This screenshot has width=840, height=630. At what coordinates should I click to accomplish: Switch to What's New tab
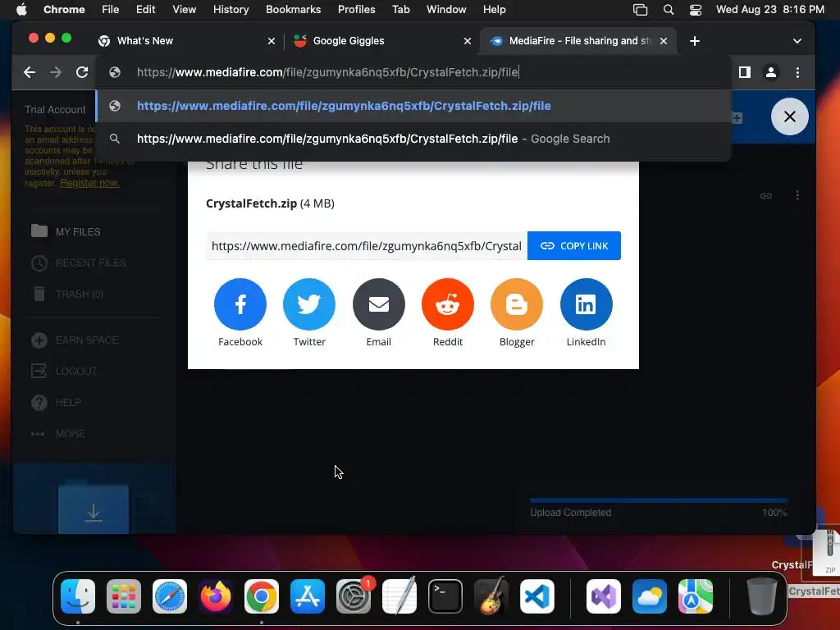pyautogui.click(x=188, y=41)
